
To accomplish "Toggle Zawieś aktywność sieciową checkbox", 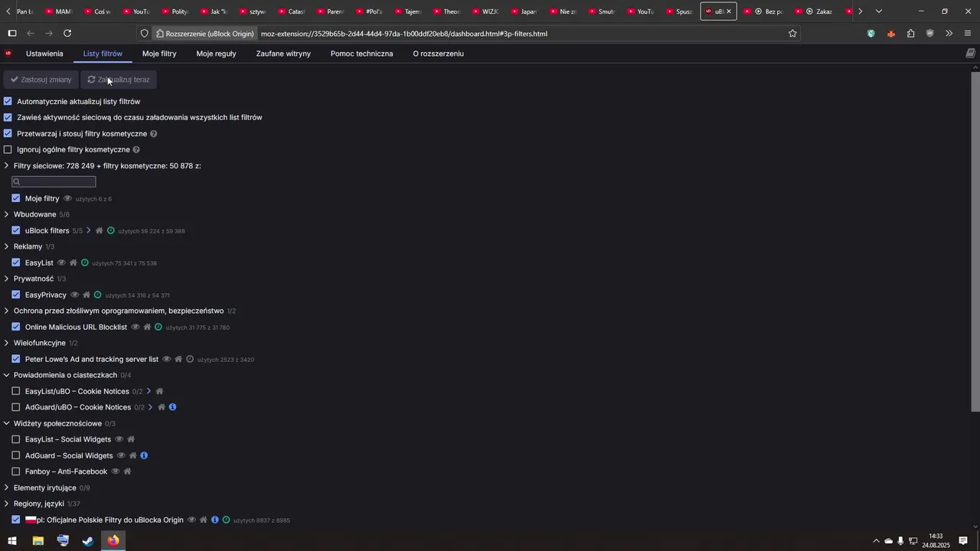I will coord(8,117).
